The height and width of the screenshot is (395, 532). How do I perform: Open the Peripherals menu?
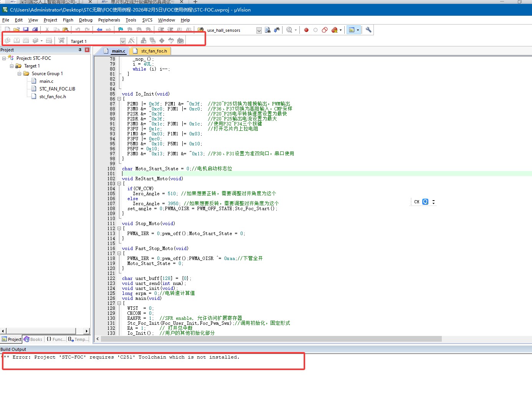click(x=109, y=20)
